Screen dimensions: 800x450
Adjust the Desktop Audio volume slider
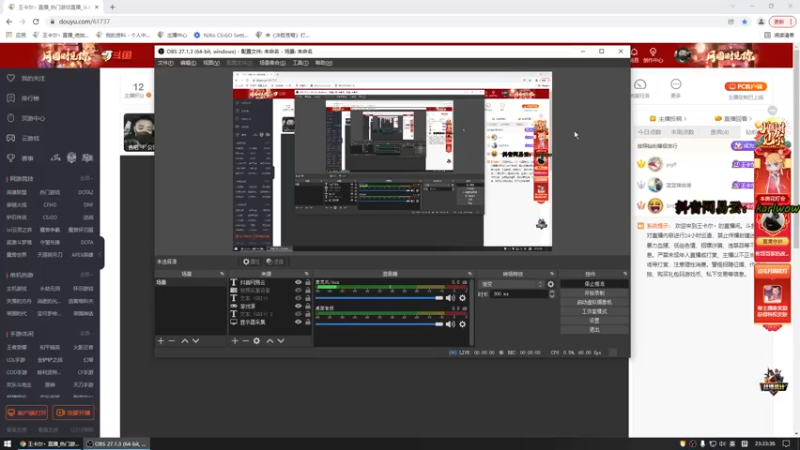[x=379, y=324]
